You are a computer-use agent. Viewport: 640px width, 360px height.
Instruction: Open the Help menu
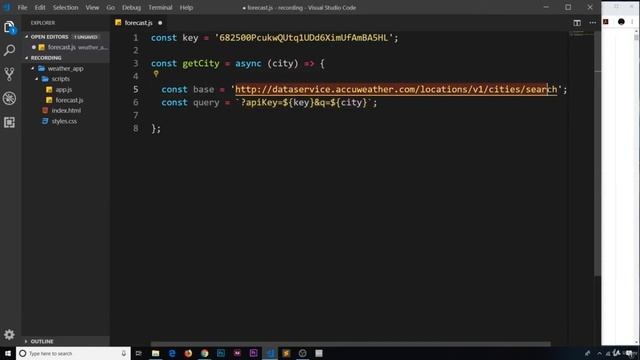[186, 7]
